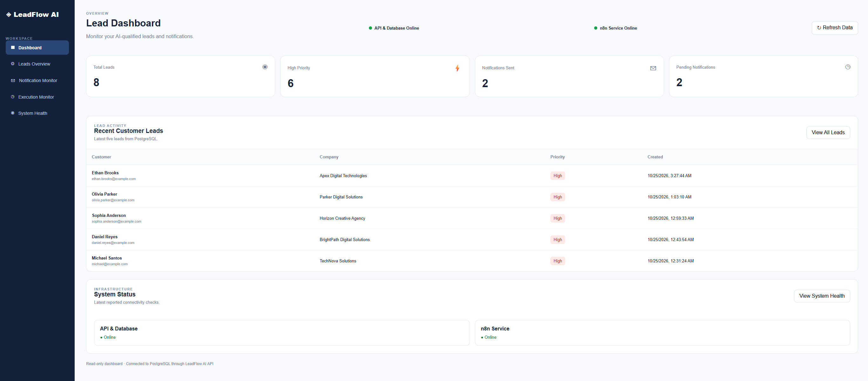The width and height of the screenshot is (868, 381).
Task: Click the n8n Service status card
Action: point(662,333)
